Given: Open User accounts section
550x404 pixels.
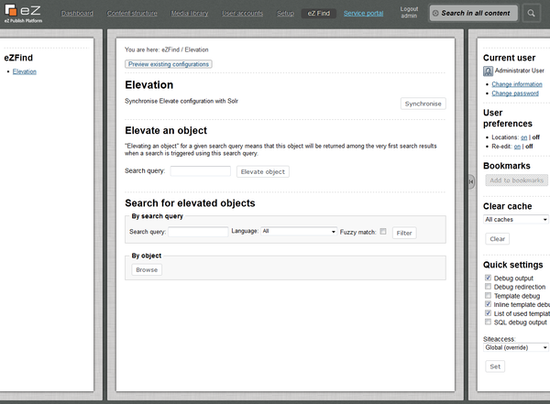Looking at the screenshot, I should [242, 13].
